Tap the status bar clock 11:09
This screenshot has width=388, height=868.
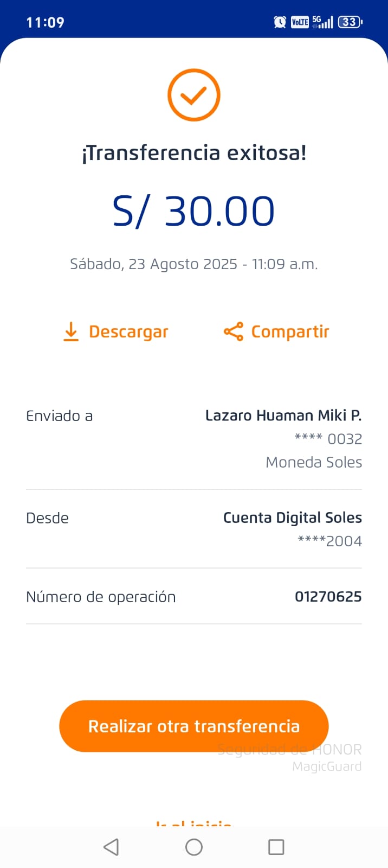45,22
